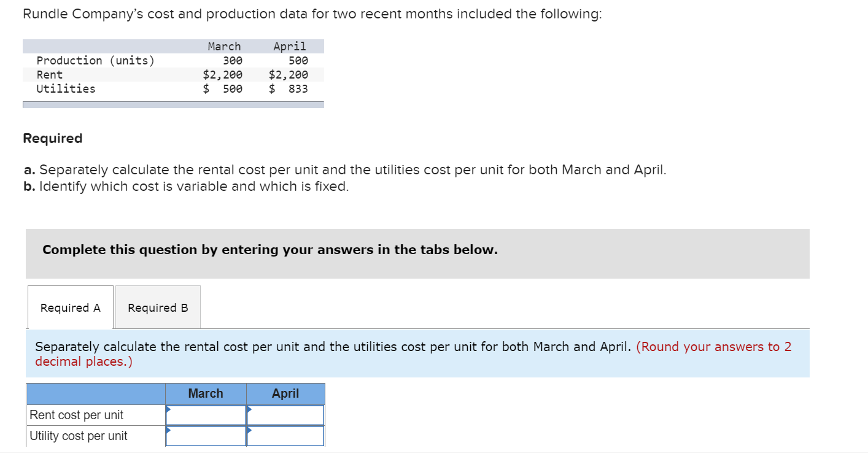The height and width of the screenshot is (456, 868).
Task: Click the blue triangle in April utility cell
Action: pyautogui.click(x=248, y=429)
